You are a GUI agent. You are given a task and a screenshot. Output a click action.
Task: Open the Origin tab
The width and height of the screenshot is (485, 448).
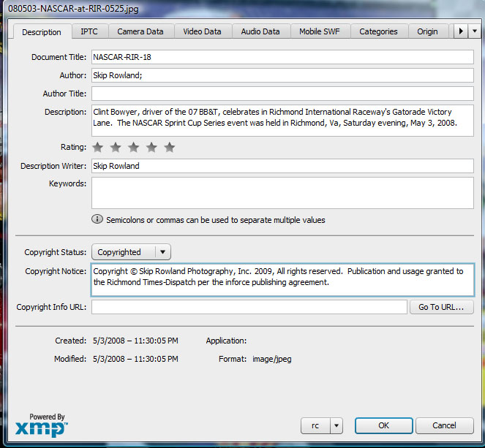[x=428, y=31]
